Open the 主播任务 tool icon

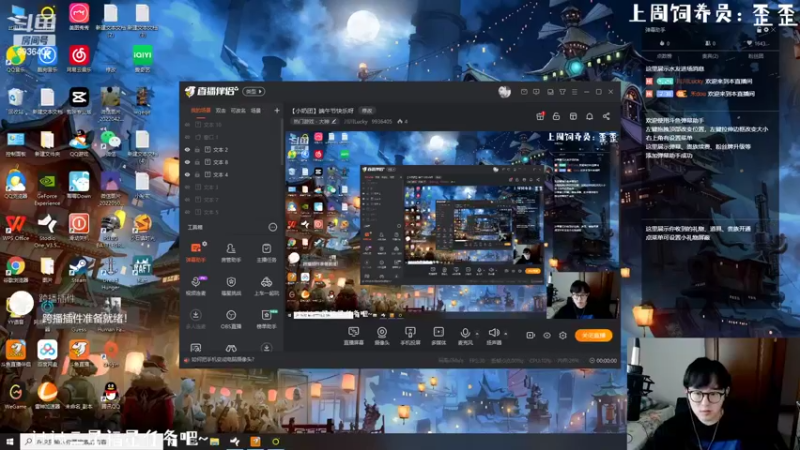(266, 252)
